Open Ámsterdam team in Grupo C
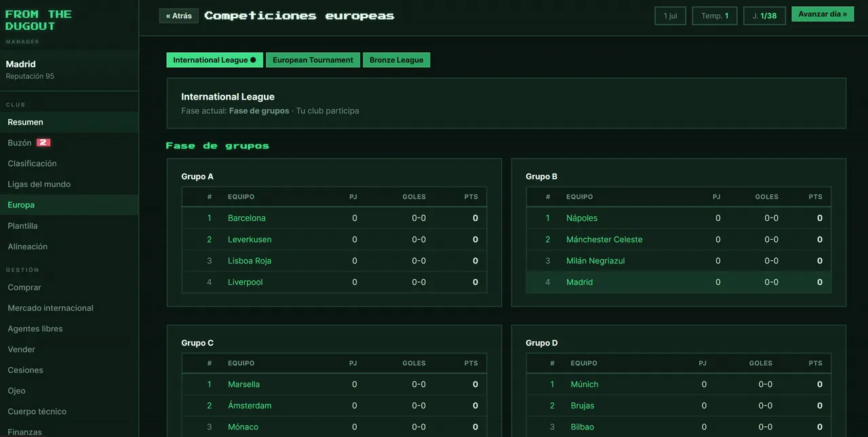This screenshot has height=437, width=868. click(250, 406)
